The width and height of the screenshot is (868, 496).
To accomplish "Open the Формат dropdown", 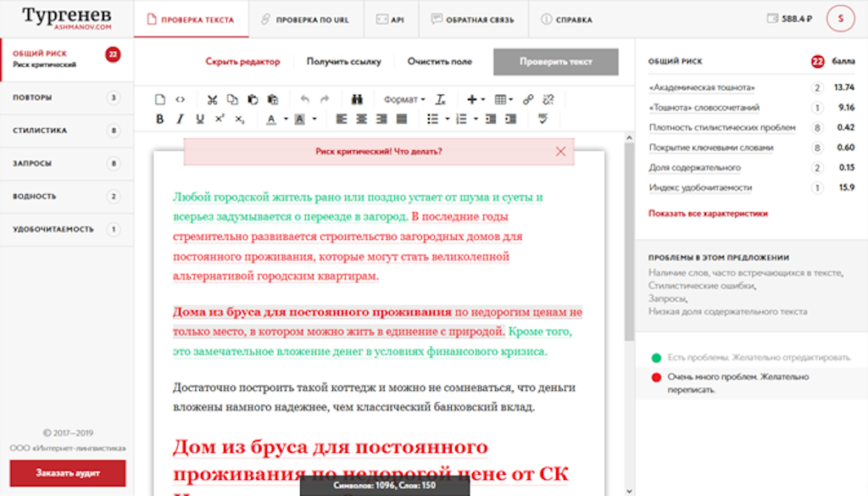I will (404, 100).
